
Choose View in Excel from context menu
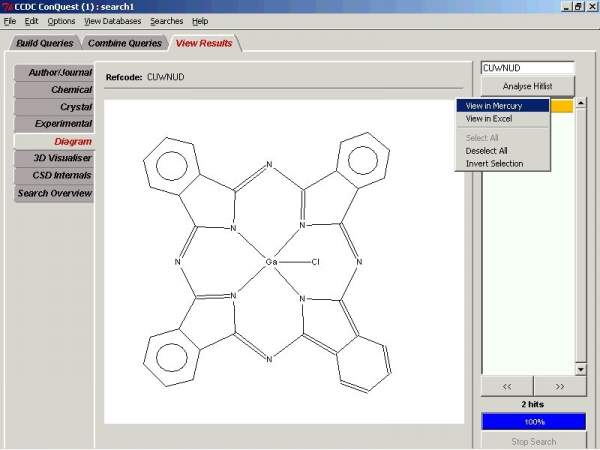coord(503,119)
